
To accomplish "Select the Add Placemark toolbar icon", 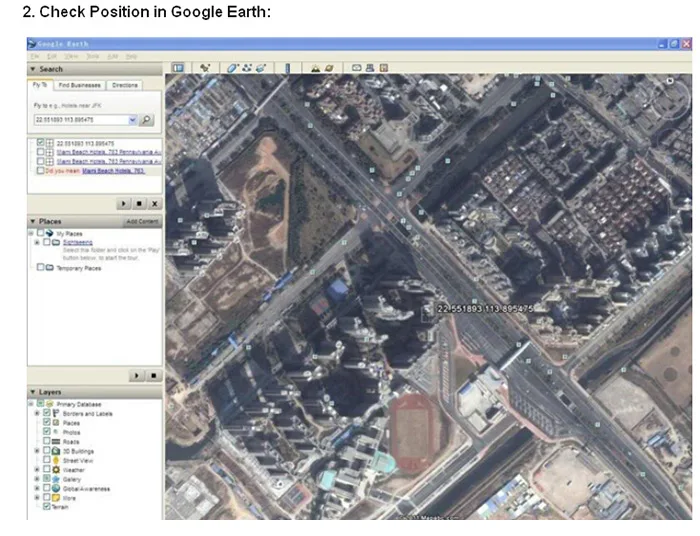I will [205, 68].
